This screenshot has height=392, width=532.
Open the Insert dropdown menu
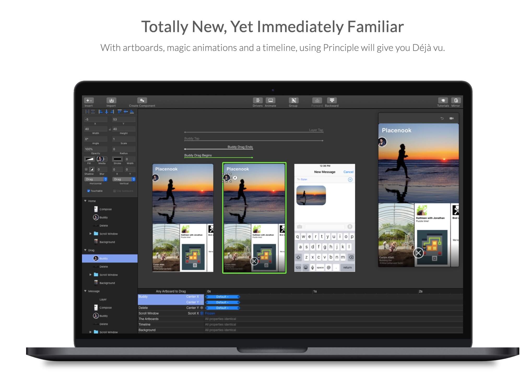(89, 100)
